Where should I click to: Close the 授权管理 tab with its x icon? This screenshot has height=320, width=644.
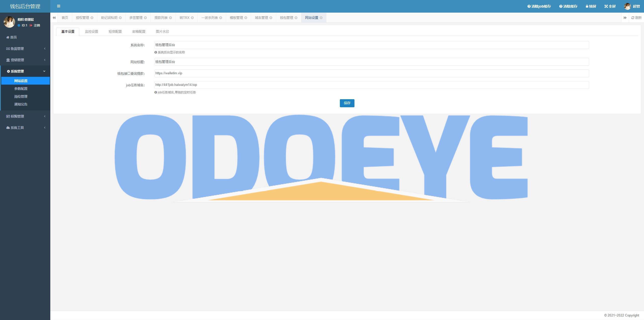[92, 18]
